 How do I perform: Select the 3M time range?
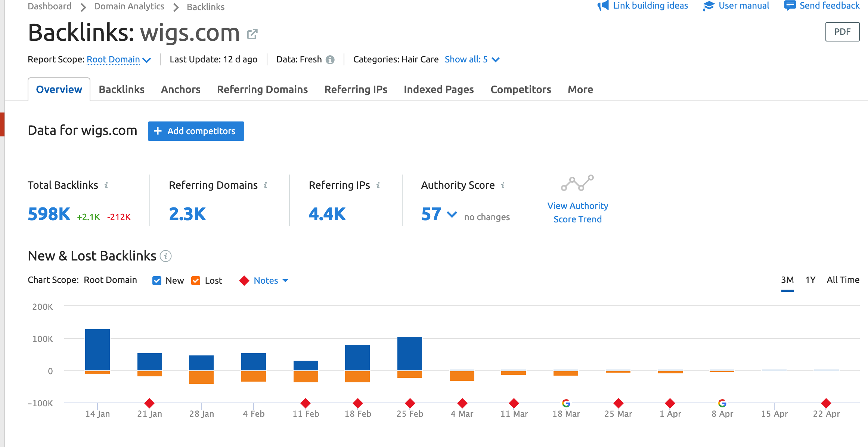(x=787, y=280)
